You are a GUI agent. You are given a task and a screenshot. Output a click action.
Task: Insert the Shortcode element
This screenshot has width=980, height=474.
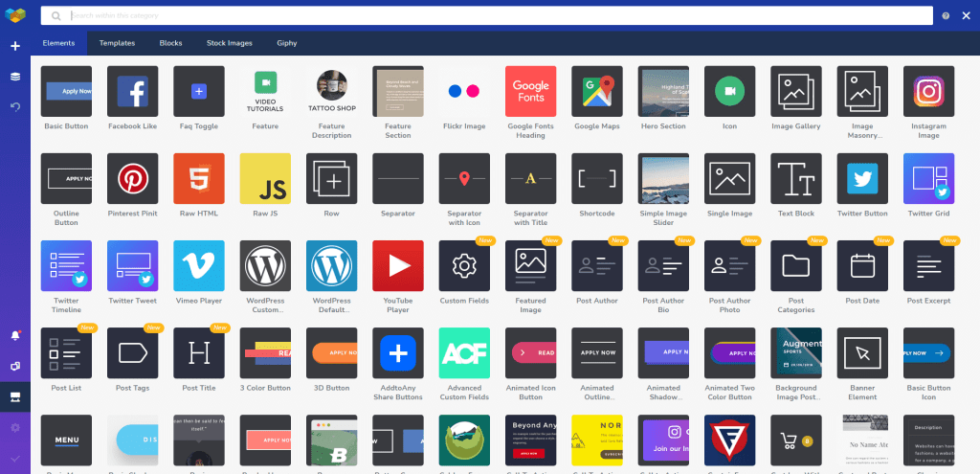click(597, 179)
